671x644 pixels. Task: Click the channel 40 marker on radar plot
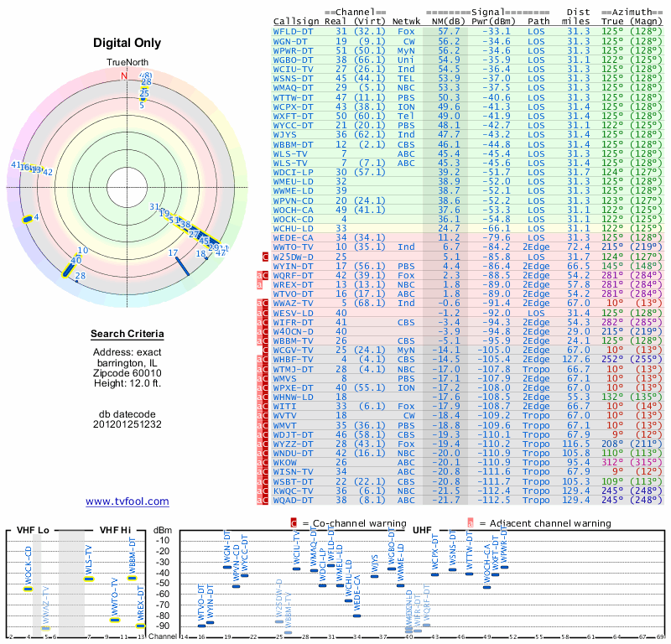68,268
